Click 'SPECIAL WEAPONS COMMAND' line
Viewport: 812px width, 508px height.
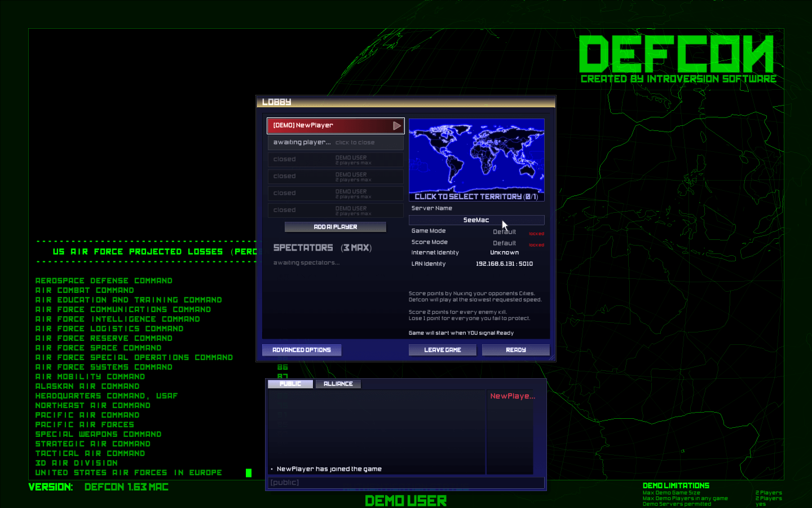[x=98, y=434]
